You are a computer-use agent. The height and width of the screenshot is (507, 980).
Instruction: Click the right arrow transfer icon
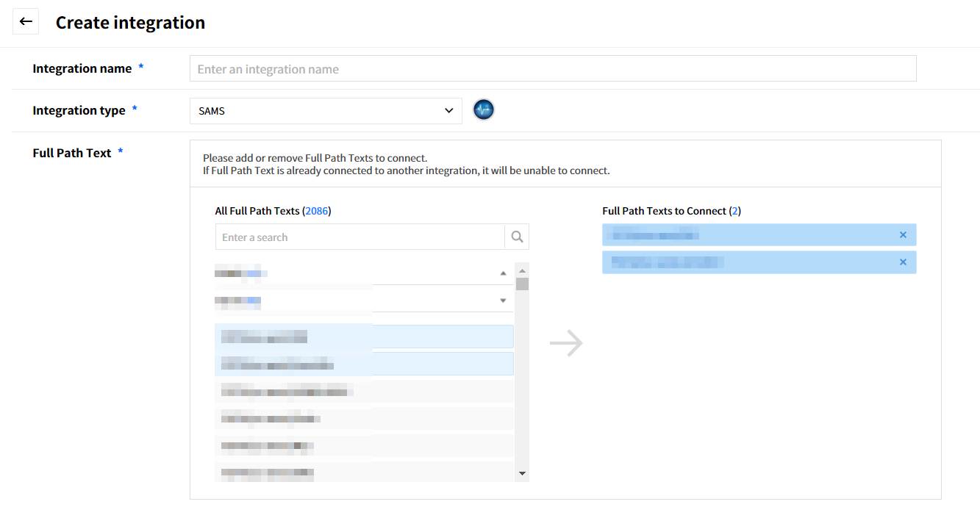[x=566, y=343]
